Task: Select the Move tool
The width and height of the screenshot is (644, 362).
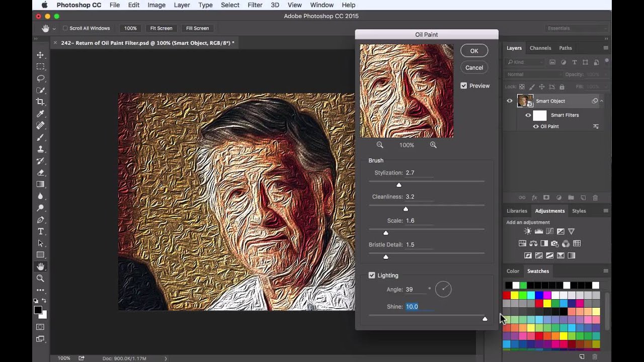Action: [41, 55]
